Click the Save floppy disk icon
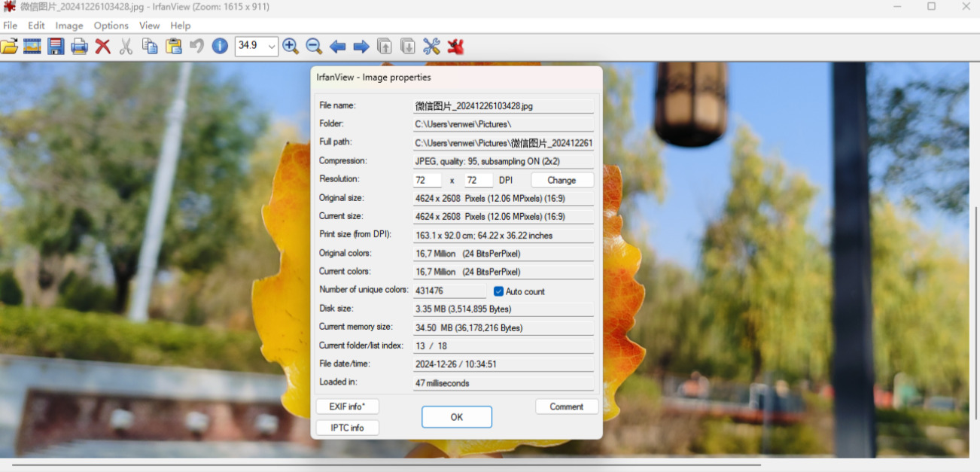 (56, 47)
